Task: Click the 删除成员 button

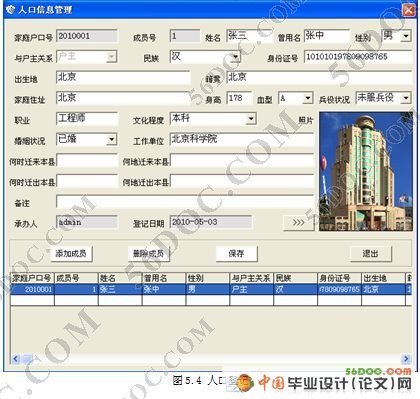Action: tap(148, 254)
